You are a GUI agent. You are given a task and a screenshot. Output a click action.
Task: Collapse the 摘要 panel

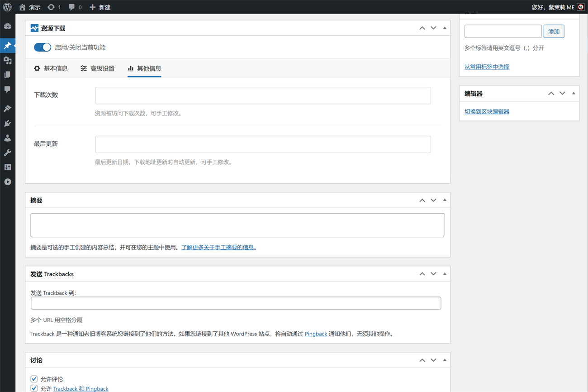point(445,200)
